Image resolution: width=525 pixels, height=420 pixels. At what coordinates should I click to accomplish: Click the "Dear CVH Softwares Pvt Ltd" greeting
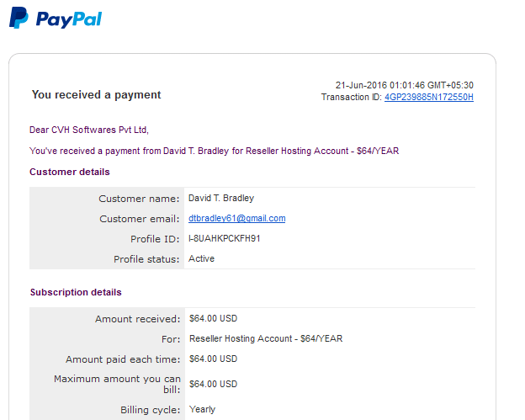point(88,130)
